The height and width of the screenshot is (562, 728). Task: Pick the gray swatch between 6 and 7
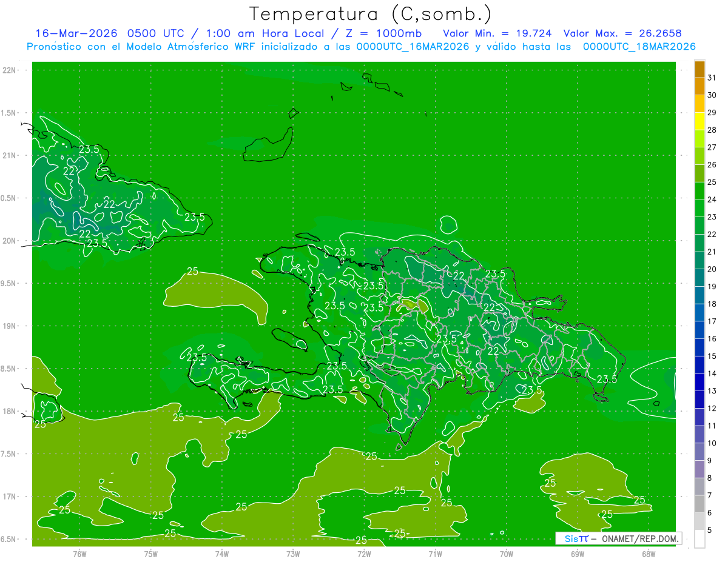click(x=699, y=504)
